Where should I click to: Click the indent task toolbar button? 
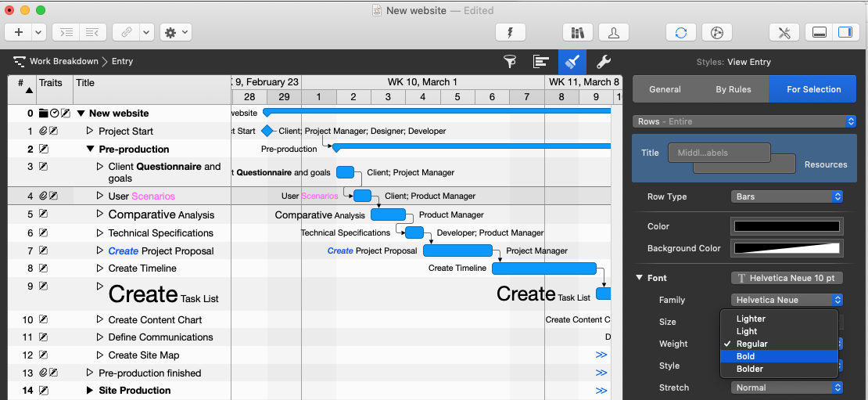pyautogui.click(x=67, y=32)
